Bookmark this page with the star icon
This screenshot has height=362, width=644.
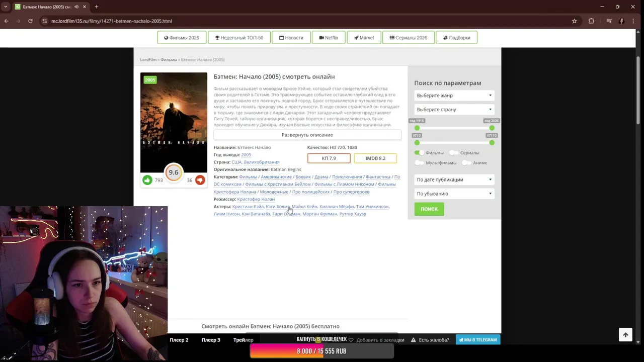[574, 21]
